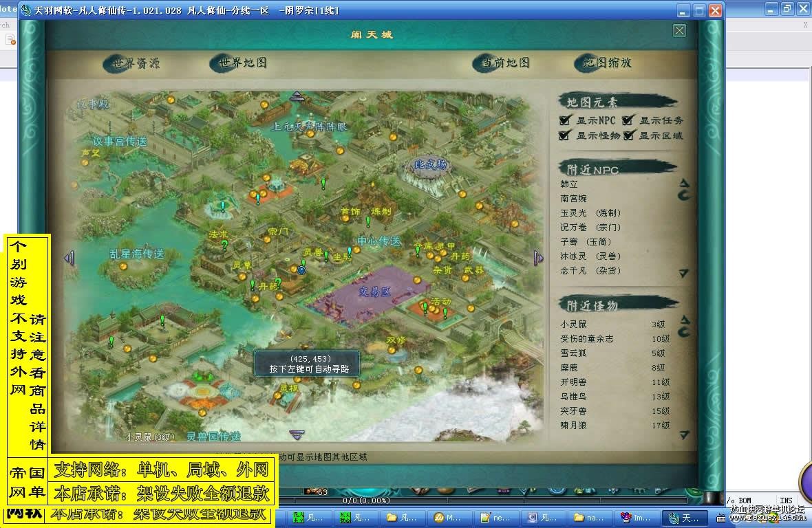
Task: Close the 阑天城 map panel
Action: tap(679, 31)
